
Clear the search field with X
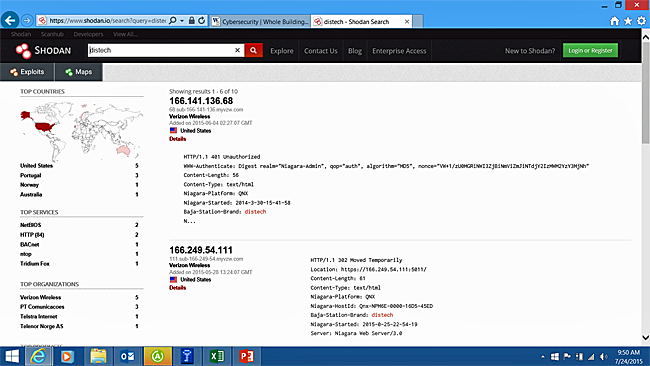tap(238, 50)
